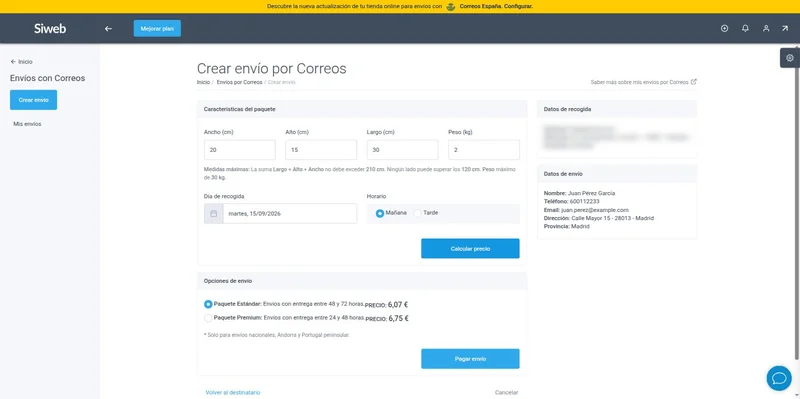Choose the Paquete Estándar option
The width and height of the screenshot is (800, 399).
coord(208,304)
